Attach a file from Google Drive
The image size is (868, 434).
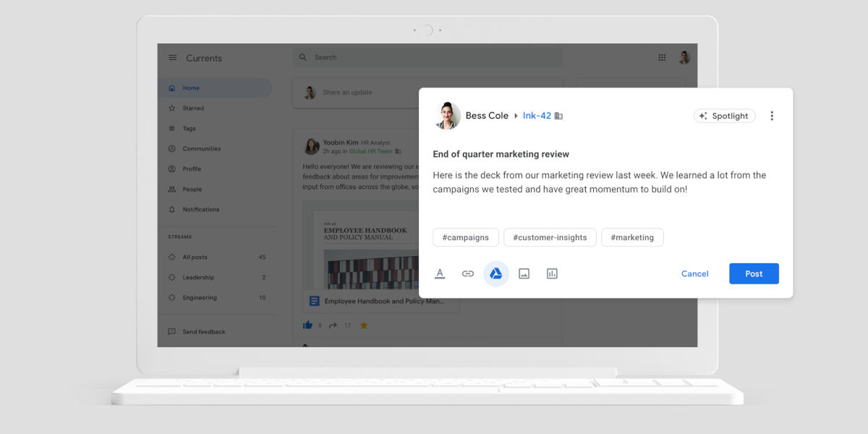point(496,273)
